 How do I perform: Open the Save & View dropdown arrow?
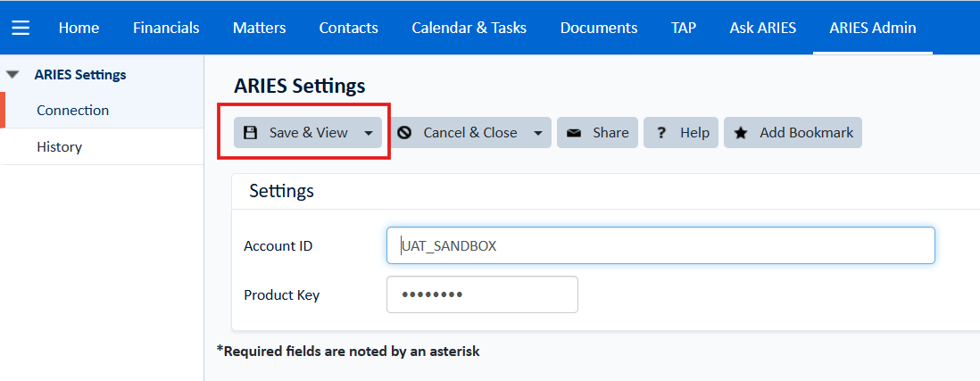tap(368, 133)
